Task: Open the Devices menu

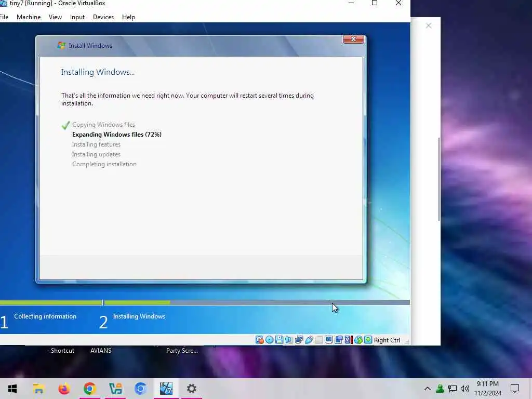Action: point(103,17)
